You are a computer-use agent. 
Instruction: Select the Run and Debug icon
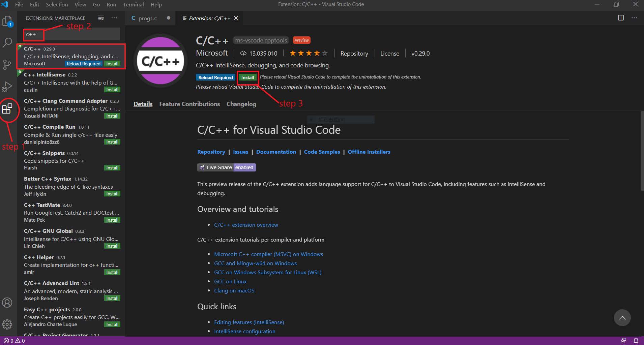click(7, 87)
